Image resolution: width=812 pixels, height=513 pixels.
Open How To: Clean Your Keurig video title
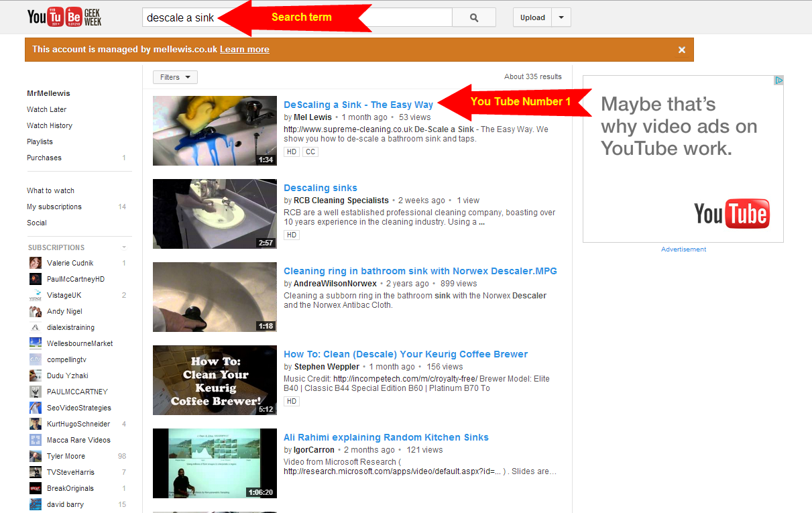[406, 354]
